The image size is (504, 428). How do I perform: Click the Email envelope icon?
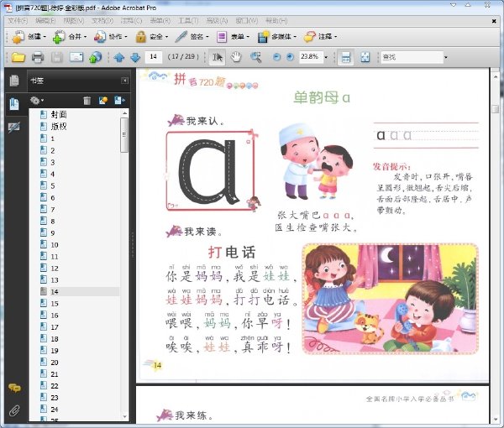tap(76, 57)
